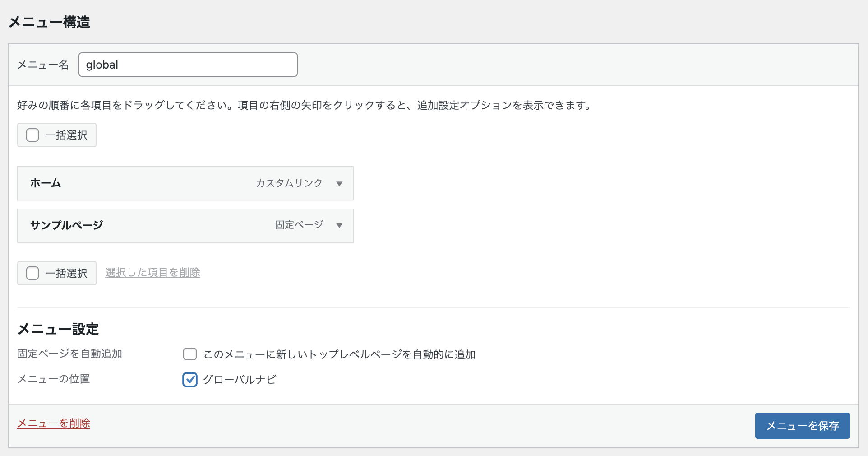
Task: Click the 固定ページ type label
Action: coord(299,225)
